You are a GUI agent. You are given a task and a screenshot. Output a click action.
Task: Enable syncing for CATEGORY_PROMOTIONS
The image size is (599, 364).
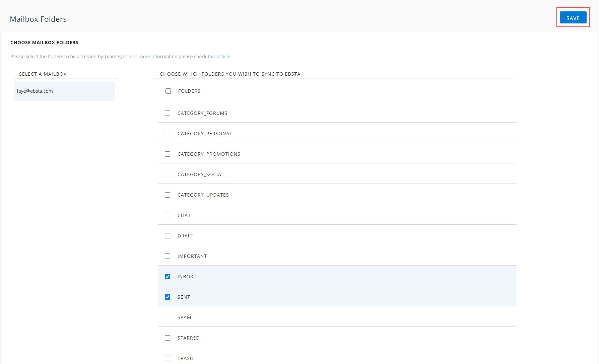click(168, 154)
